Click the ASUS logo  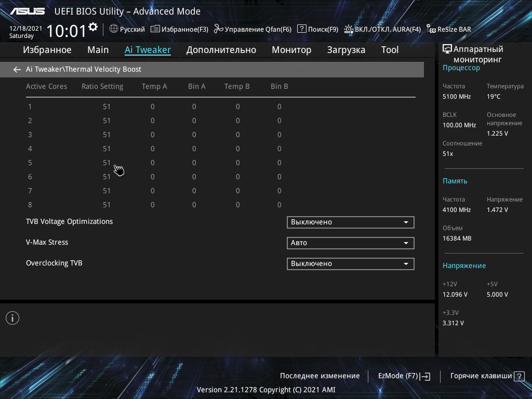[28, 11]
